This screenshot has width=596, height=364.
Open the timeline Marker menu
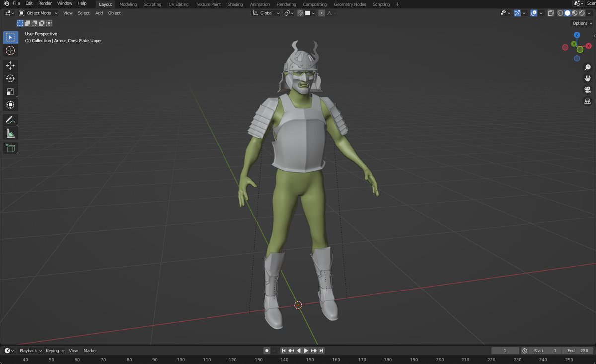(x=90, y=351)
